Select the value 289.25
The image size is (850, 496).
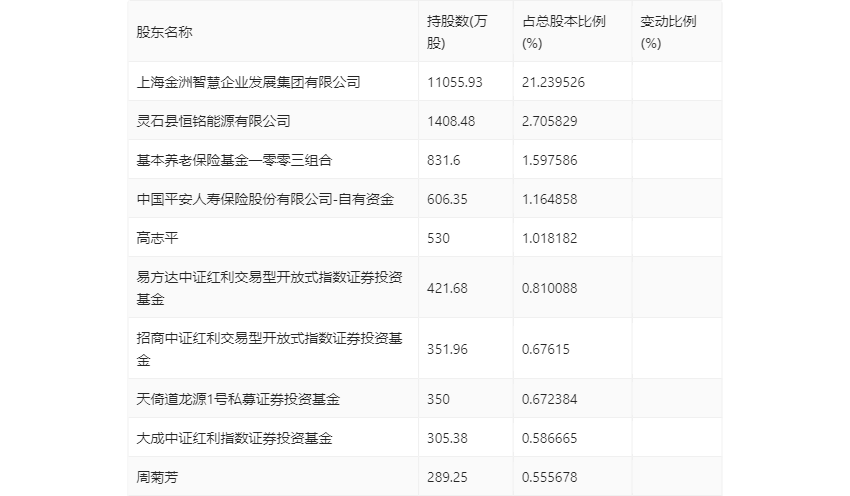pyautogui.click(x=447, y=477)
